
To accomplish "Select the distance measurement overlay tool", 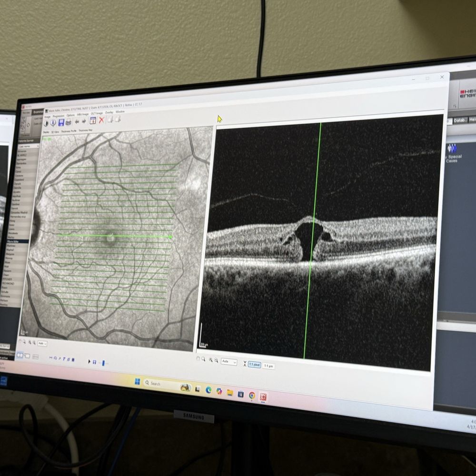I will tap(51, 357).
